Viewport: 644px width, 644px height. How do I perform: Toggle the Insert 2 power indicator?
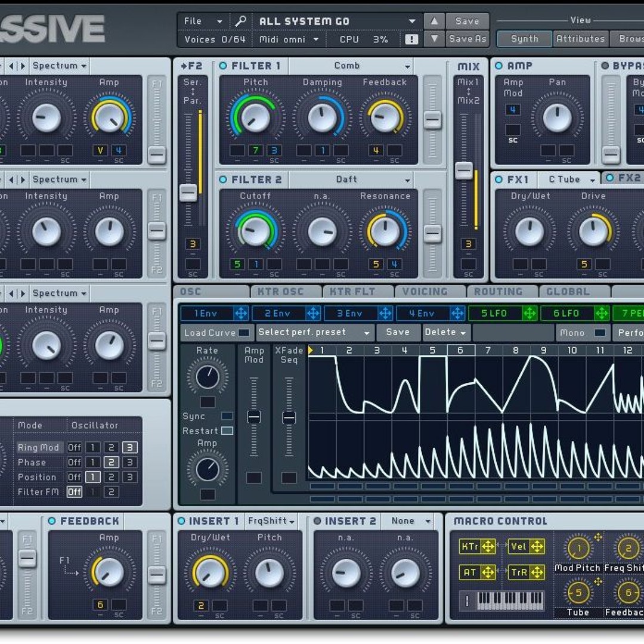[317, 521]
